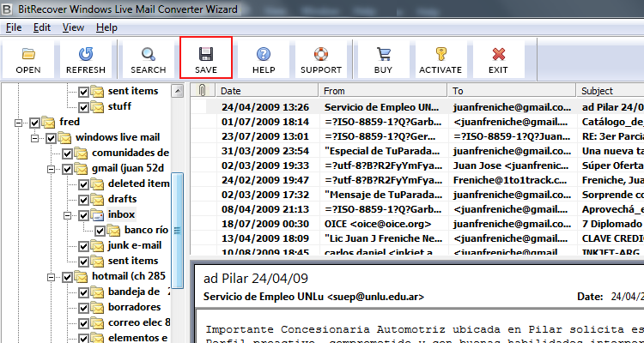Click the BitRecover app icon in title bar
The image size is (644, 343).
coord(7,9)
